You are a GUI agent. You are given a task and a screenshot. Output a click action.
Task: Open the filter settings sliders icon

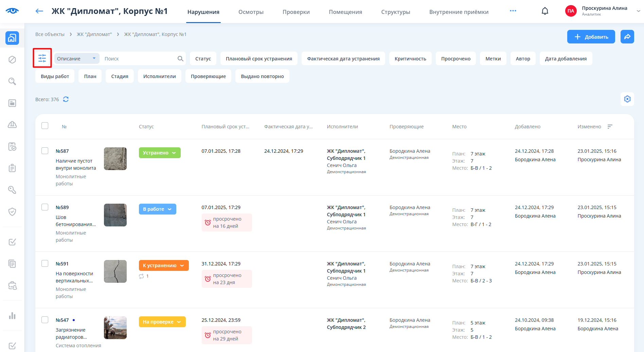click(42, 58)
